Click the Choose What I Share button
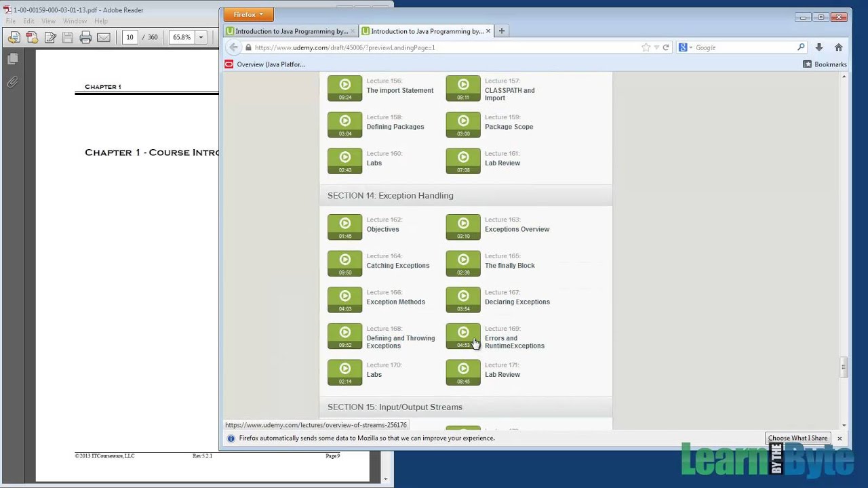This screenshot has width=868, height=488. coord(797,438)
